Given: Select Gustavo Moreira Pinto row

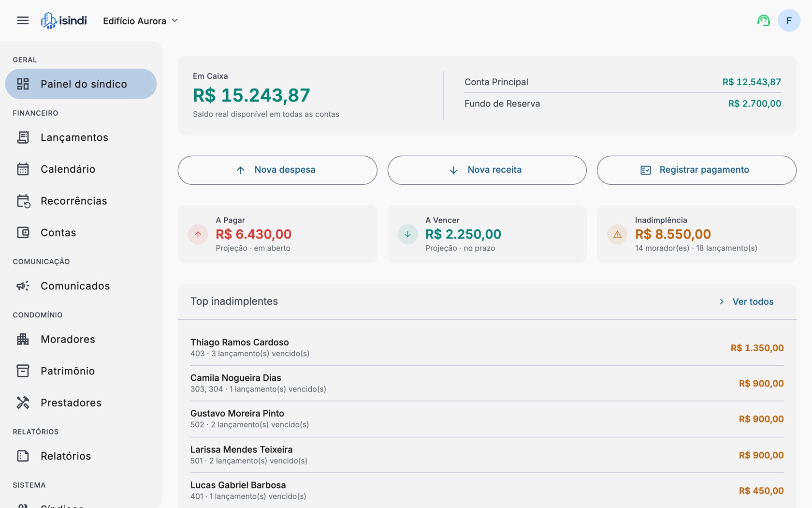Looking at the screenshot, I should tap(487, 419).
